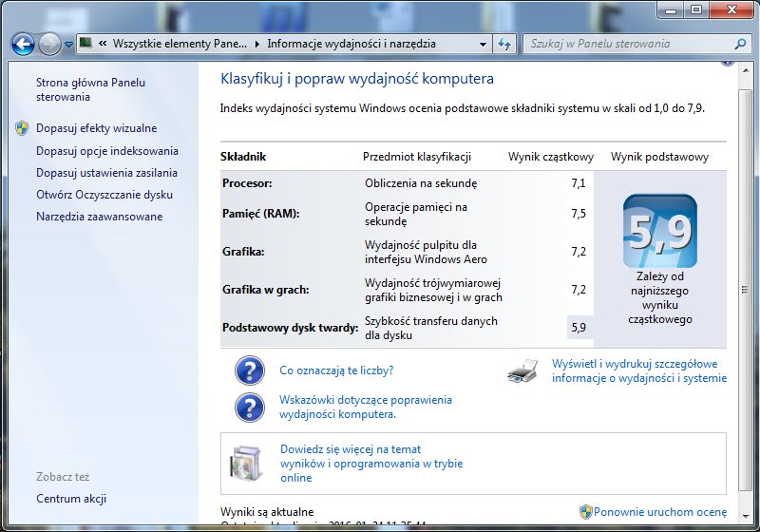Viewport: 760px width, 532px height.
Task: Click 'Procesor:' row label
Action: pos(247,183)
